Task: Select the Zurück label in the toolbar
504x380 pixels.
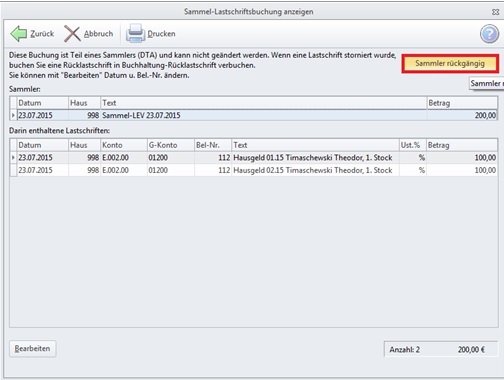Action: click(42, 34)
